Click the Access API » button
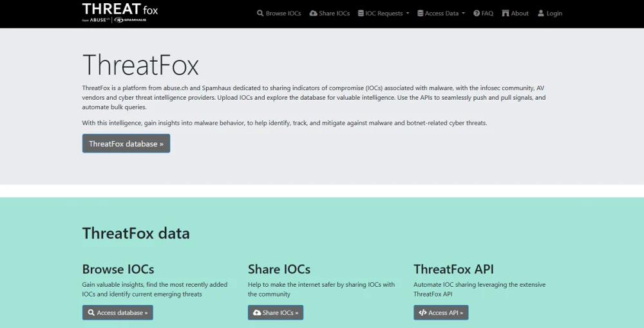 tap(440, 313)
